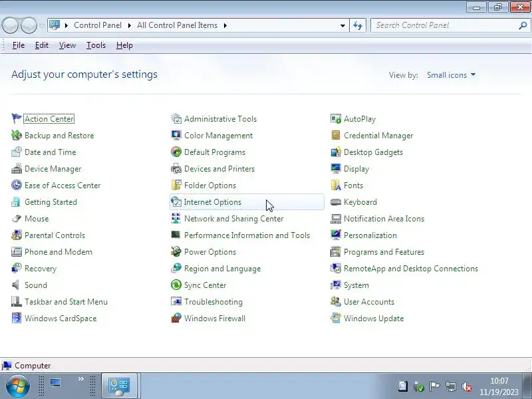Open the Notification Area Icons link
532x399 pixels.
click(384, 219)
